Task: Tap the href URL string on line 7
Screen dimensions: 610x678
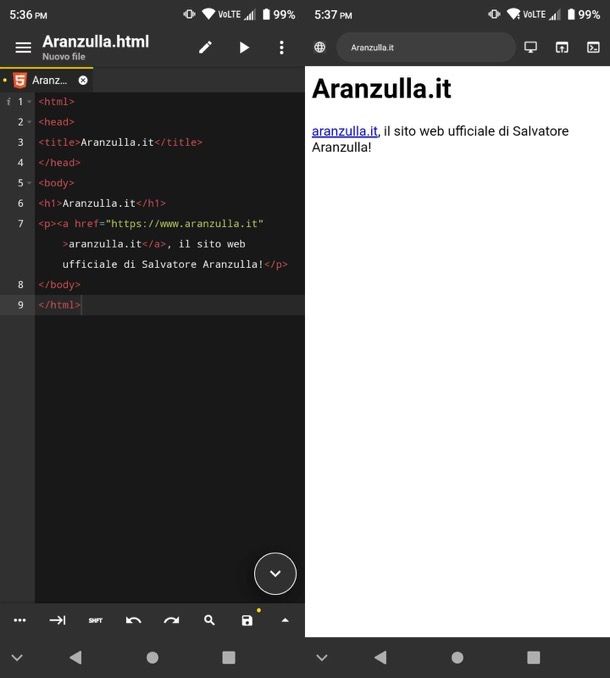Action: tap(185, 224)
